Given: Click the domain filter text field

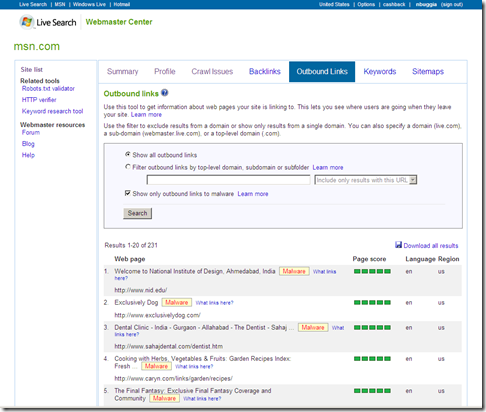Looking at the screenshot, I should pos(228,180).
